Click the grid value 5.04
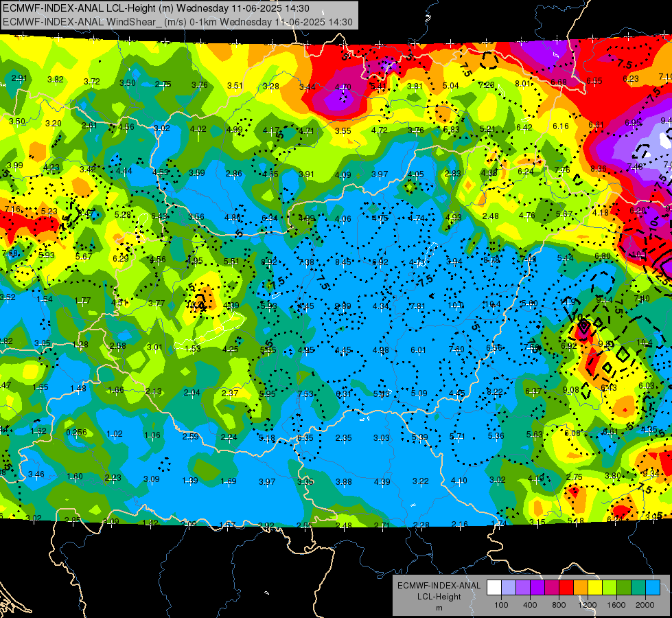Image resolution: width=672 pixels, height=618 pixels. click(x=451, y=85)
